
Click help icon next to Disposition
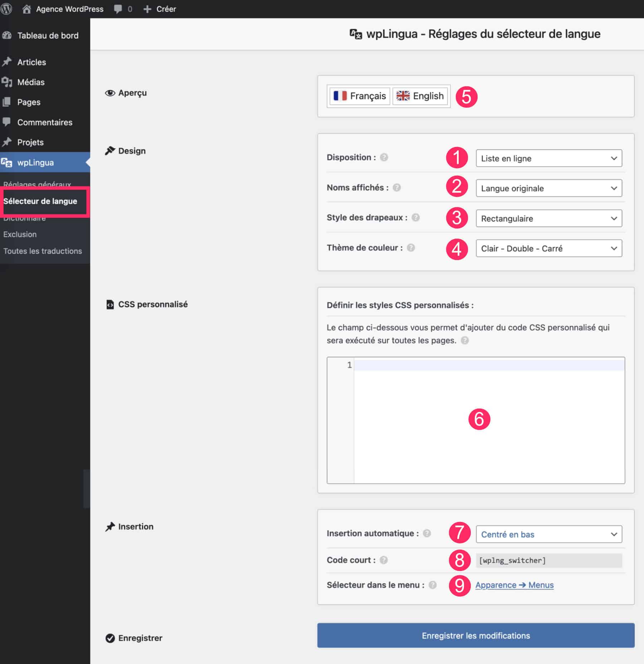[x=384, y=157]
